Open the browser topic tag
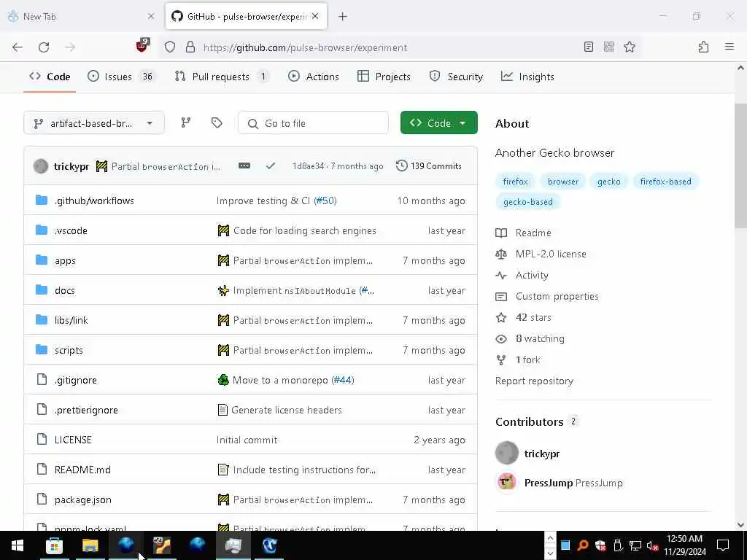 [x=563, y=182]
